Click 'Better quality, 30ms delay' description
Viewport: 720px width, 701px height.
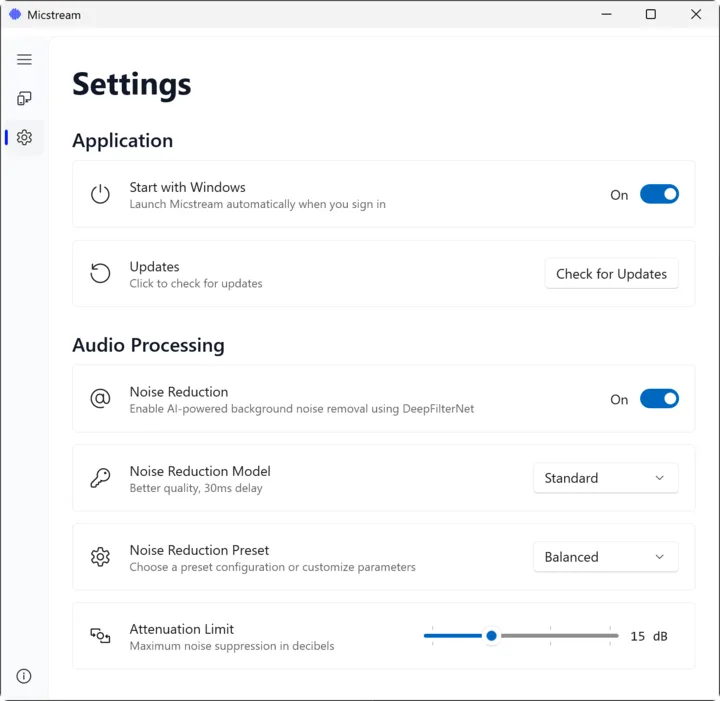[x=196, y=488]
